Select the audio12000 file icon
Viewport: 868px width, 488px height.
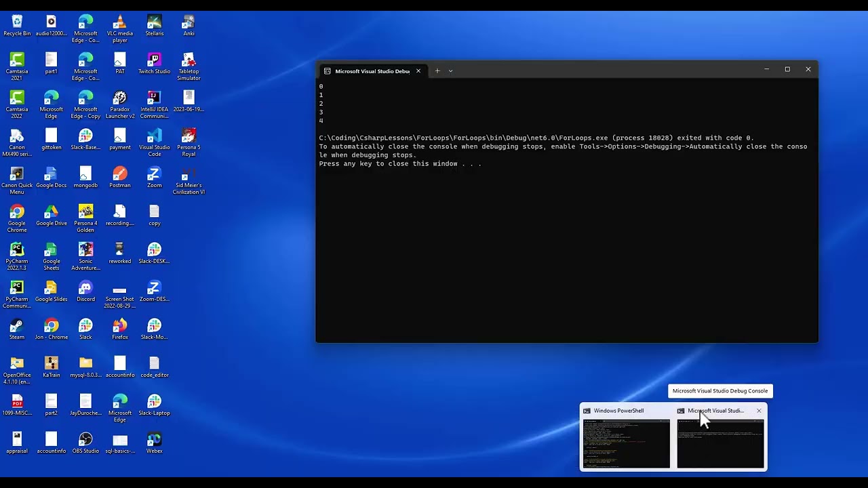[x=52, y=26]
